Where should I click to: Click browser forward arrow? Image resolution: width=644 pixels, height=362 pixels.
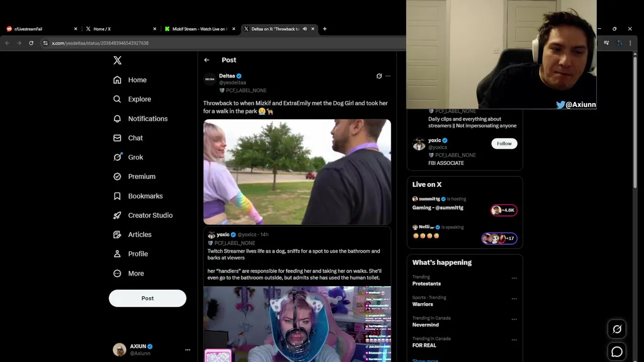tap(19, 43)
